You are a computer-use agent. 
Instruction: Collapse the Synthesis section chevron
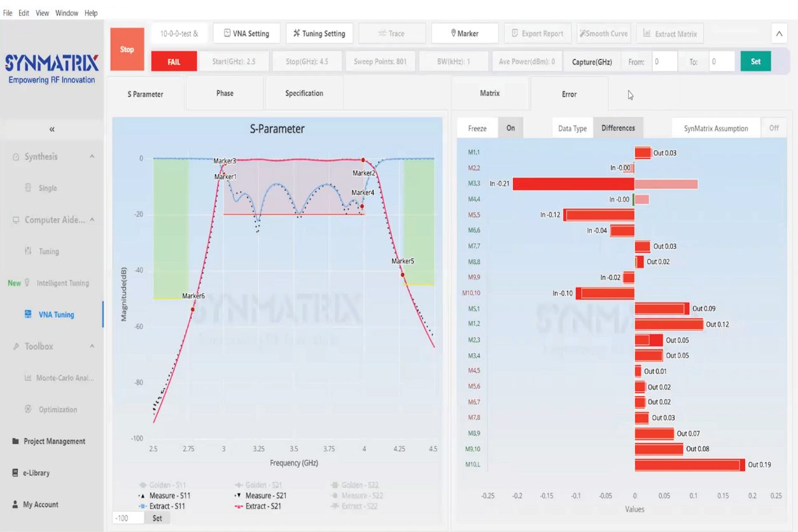click(x=92, y=157)
